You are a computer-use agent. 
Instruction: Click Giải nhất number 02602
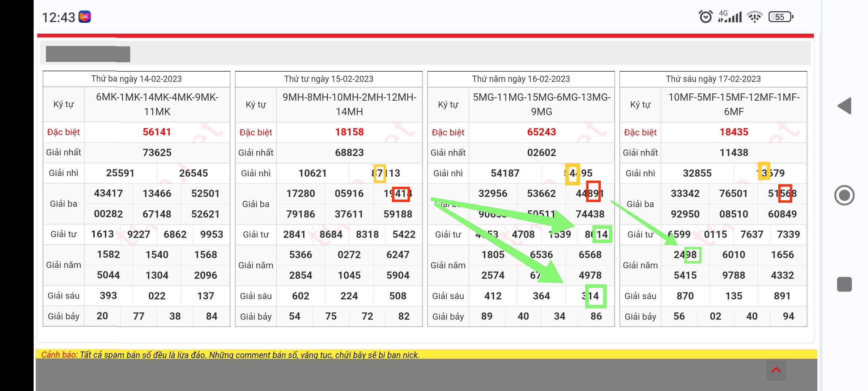(x=541, y=153)
